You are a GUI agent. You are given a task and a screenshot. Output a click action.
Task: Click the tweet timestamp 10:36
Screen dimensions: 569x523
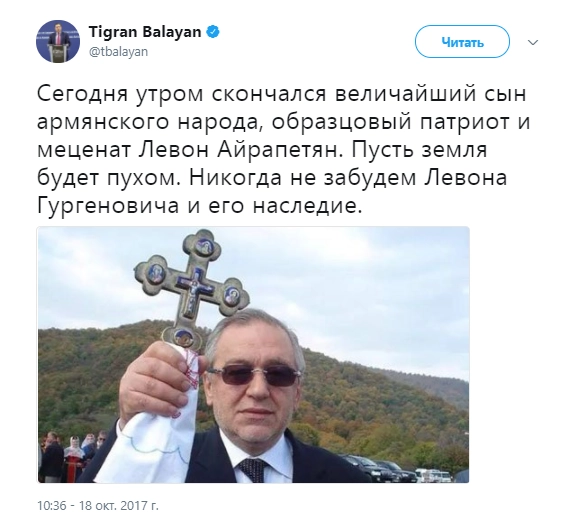[52, 506]
